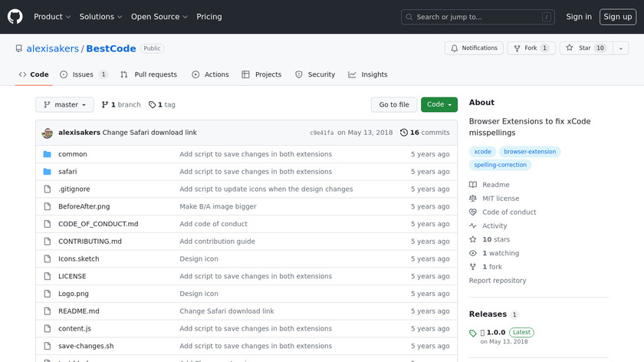Viewport: 644px width, 362px height.
Task: Click the Readme book icon
Action: click(x=473, y=185)
